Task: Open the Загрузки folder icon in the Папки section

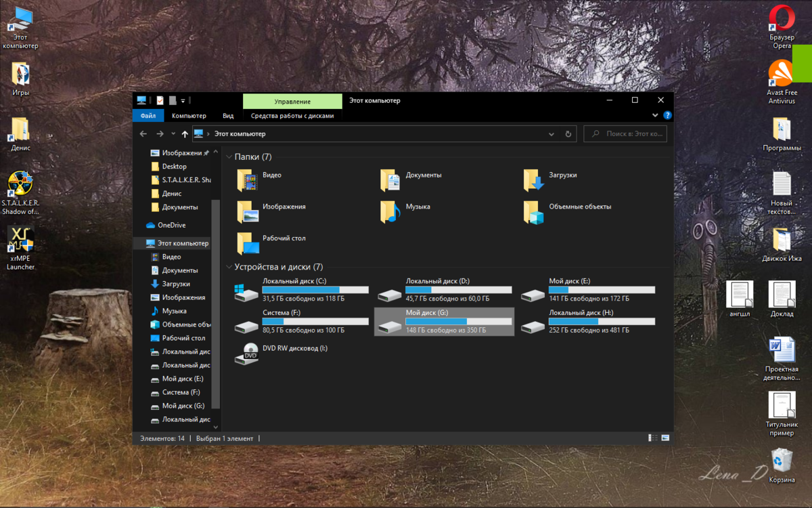Action: (534, 181)
